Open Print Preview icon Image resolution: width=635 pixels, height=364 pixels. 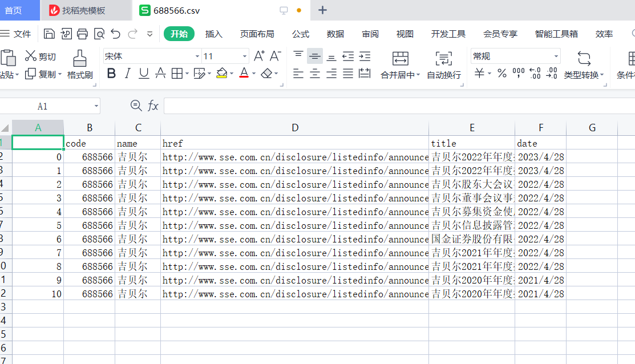99,34
